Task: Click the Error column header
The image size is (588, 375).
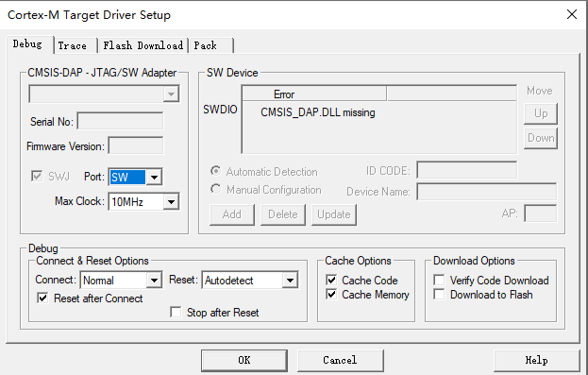Action: (x=314, y=94)
